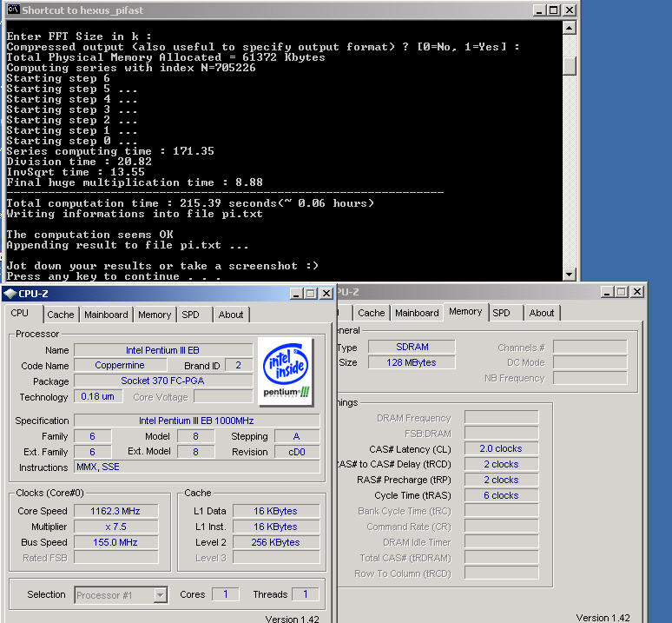
Task: Minimize the hexus_pifast console window
Action: click(539, 10)
